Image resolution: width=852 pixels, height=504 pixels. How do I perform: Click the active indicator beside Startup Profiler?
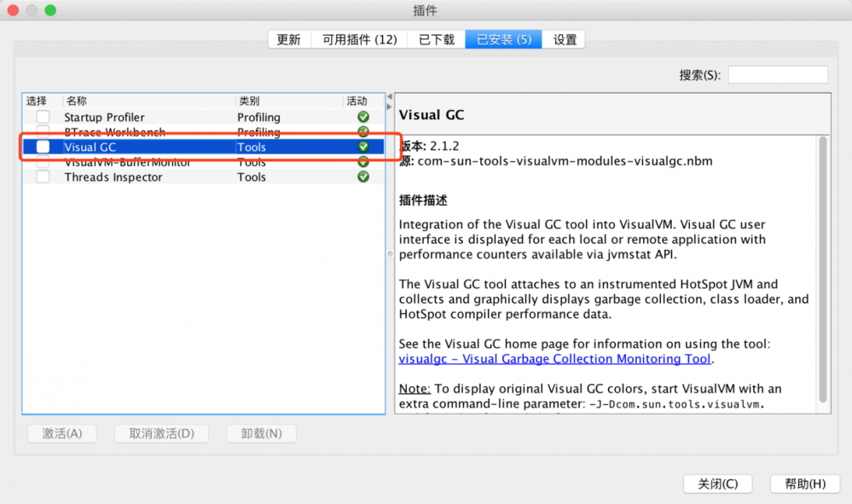[x=362, y=117]
